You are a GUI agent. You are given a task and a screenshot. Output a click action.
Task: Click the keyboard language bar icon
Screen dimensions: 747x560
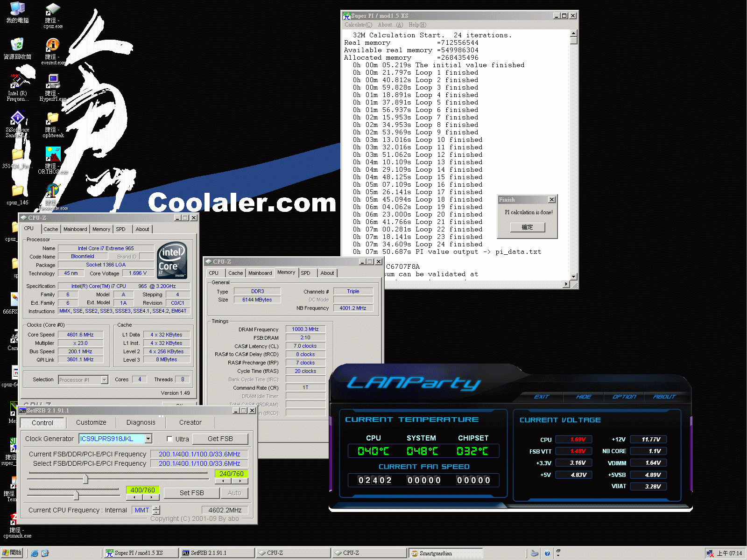click(535, 553)
